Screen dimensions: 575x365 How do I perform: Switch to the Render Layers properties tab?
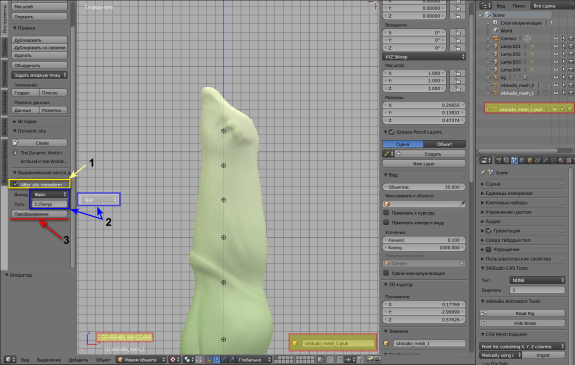point(506,160)
